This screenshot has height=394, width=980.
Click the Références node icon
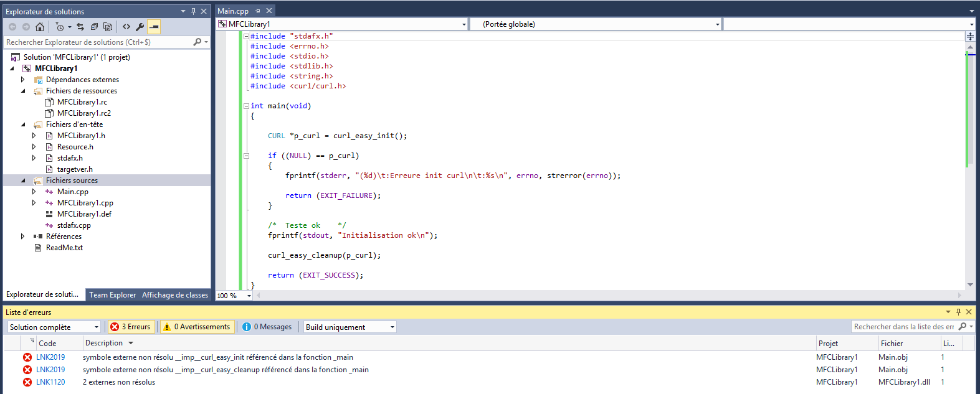pos(38,237)
